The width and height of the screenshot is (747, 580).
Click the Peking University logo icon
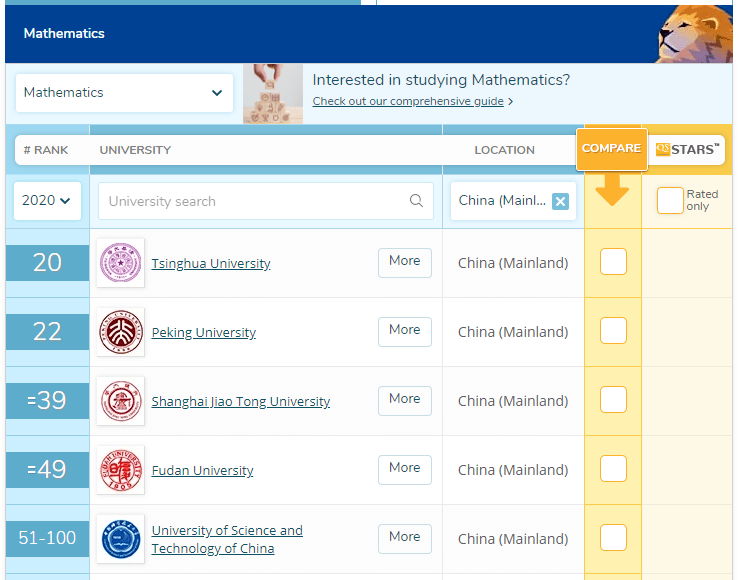tap(120, 332)
